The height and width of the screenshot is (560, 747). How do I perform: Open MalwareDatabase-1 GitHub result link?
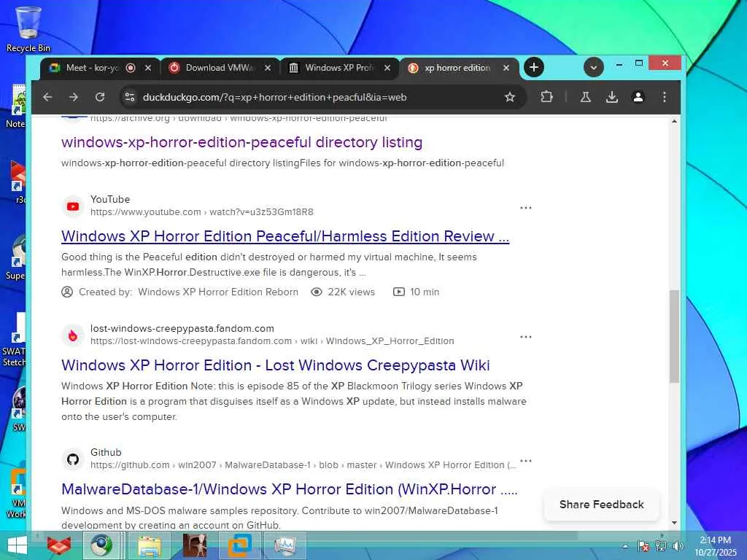pos(289,489)
